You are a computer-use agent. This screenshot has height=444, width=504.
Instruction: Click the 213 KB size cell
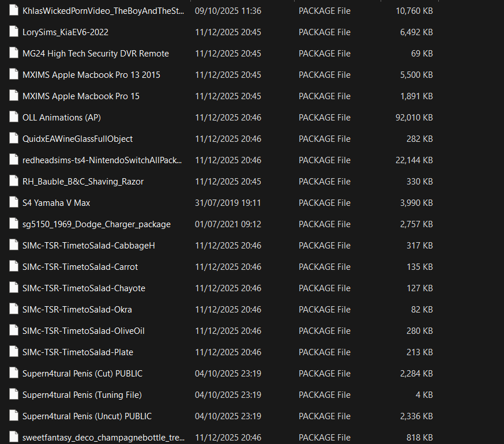click(x=419, y=352)
